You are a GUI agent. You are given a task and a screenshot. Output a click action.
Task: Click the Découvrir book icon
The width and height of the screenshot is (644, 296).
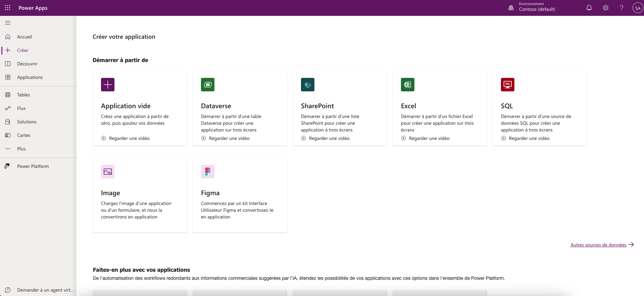8,64
